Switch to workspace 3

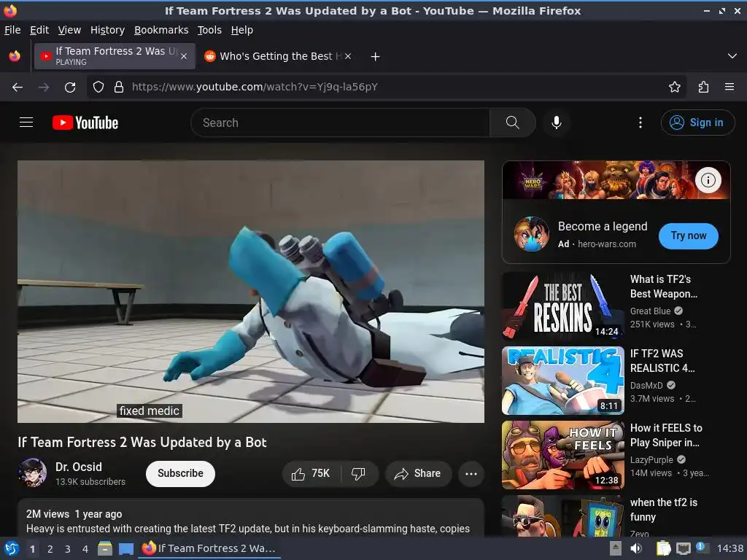[x=68, y=549]
